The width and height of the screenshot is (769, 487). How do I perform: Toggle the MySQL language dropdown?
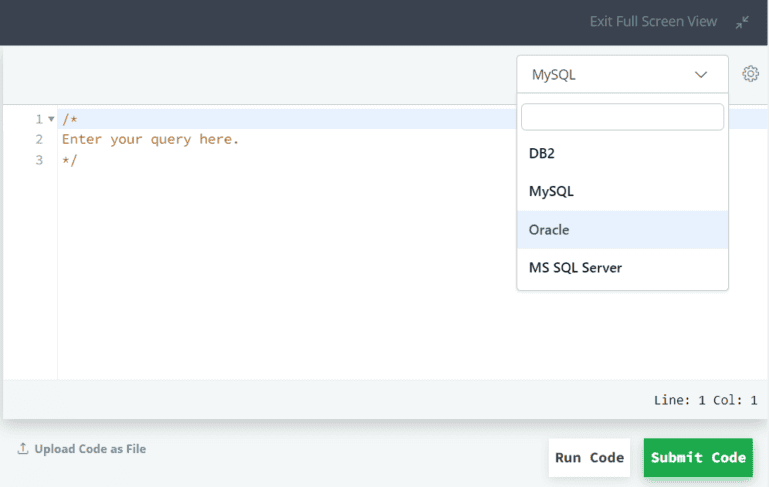[622, 75]
